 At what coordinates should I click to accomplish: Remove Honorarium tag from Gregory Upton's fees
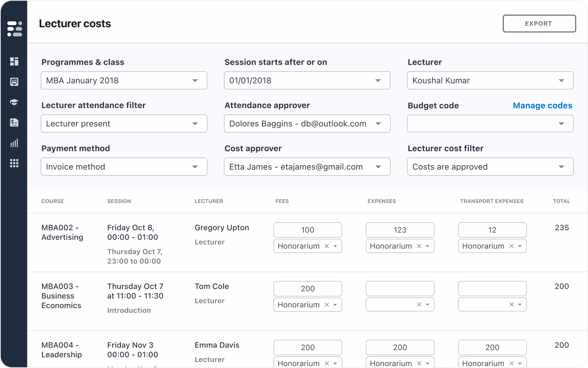pos(326,246)
